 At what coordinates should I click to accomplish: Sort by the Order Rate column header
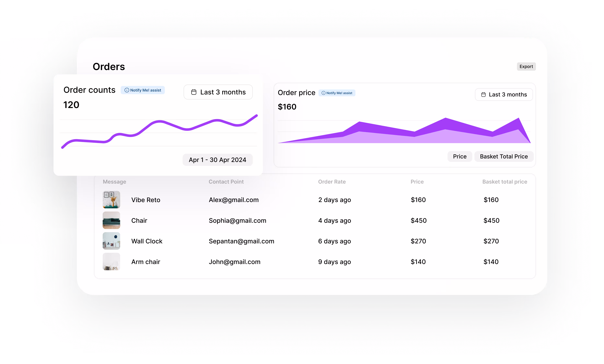332,182
